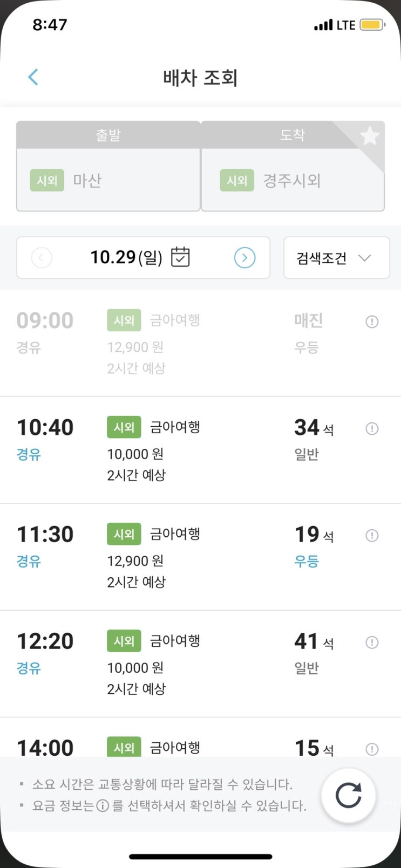Show fare info for the 09:00 bus

(x=372, y=322)
